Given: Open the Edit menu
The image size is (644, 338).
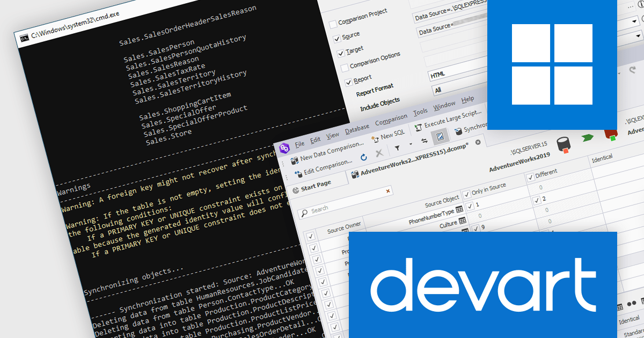Looking at the screenshot, I should click(x=315, y=139).
